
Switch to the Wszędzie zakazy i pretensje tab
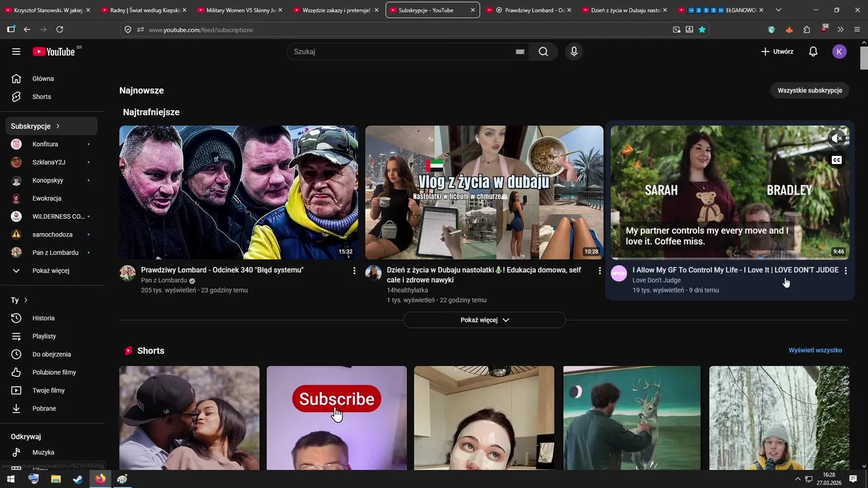336,10
